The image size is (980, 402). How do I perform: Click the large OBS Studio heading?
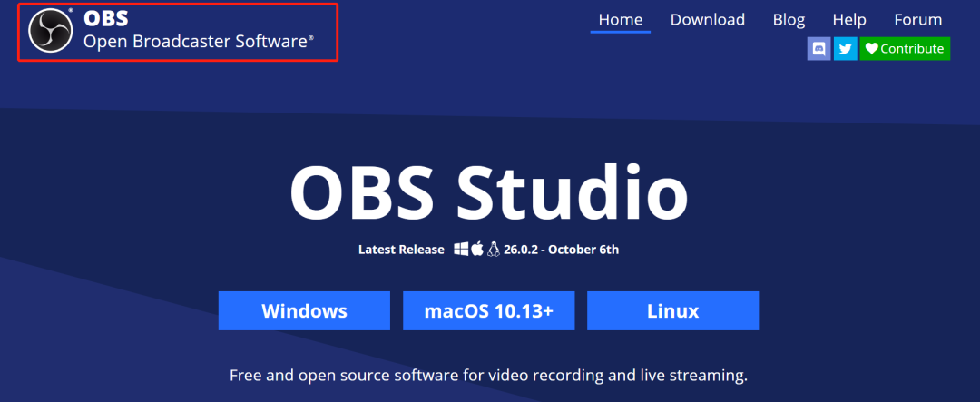[x=489, y=191]
